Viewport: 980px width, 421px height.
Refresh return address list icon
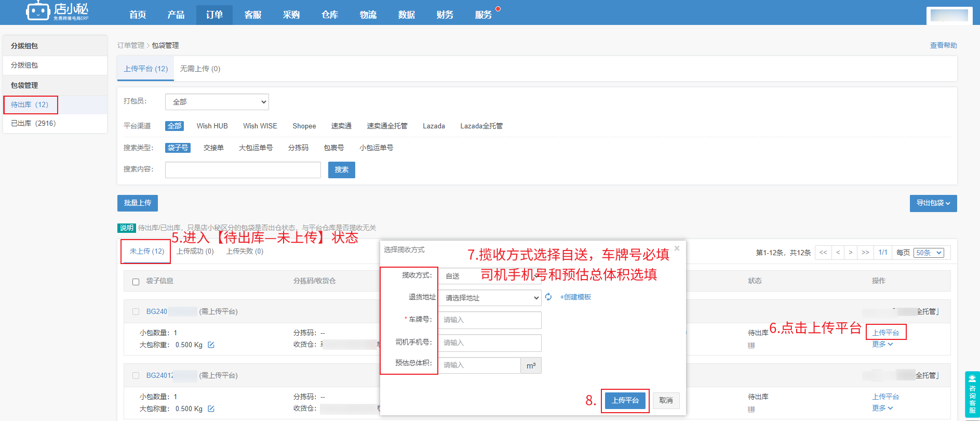[548, 297]
